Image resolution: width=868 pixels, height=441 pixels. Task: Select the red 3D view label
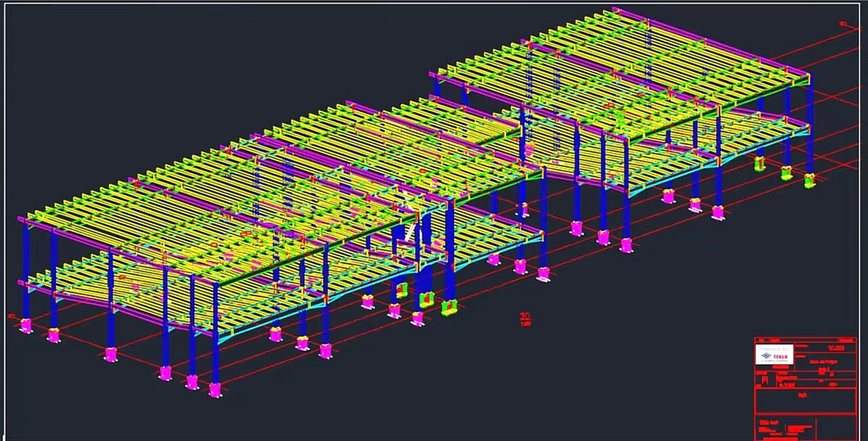tap(525, 317)
